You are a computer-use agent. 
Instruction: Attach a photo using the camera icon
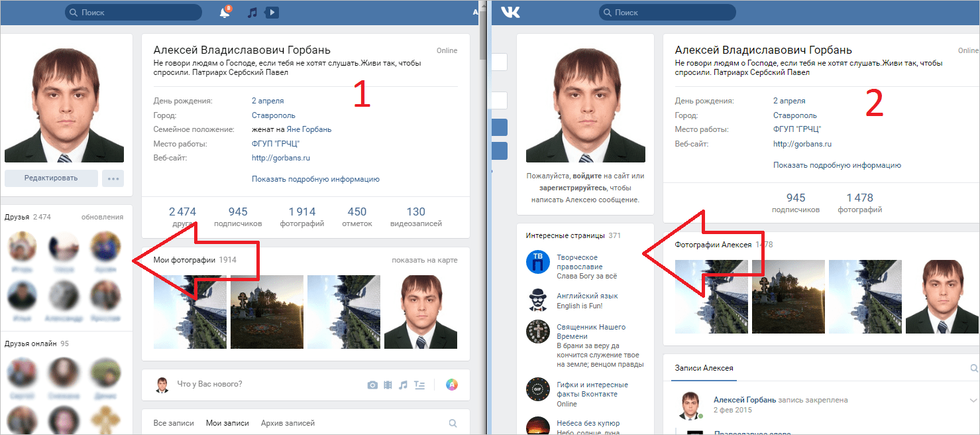coord(372,385)
